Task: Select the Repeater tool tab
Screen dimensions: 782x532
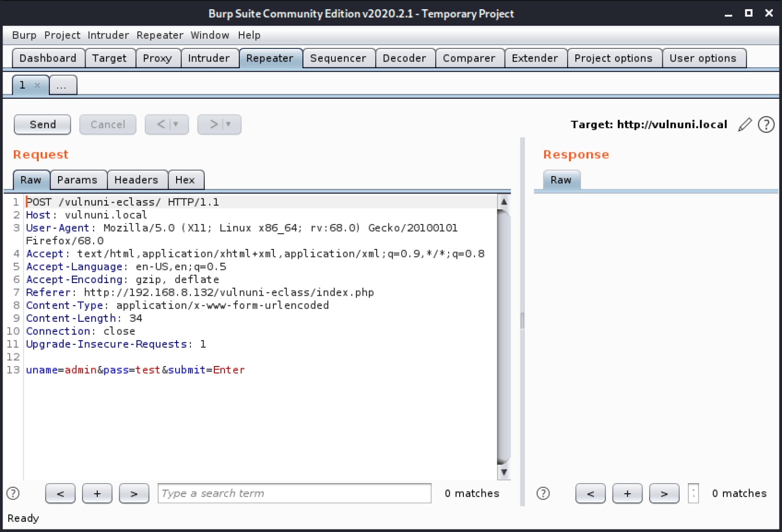Action: click(x=270, y=58)
